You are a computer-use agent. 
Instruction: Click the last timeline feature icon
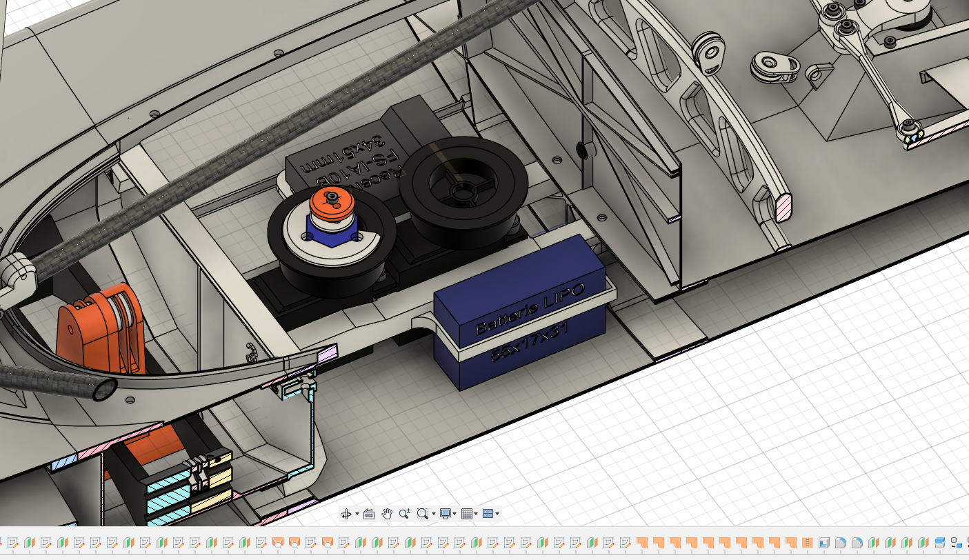957,543
